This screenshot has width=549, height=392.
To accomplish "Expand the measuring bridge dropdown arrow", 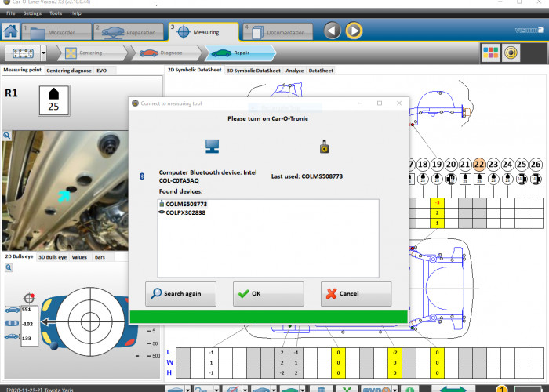I will click(x=44, y=53).
